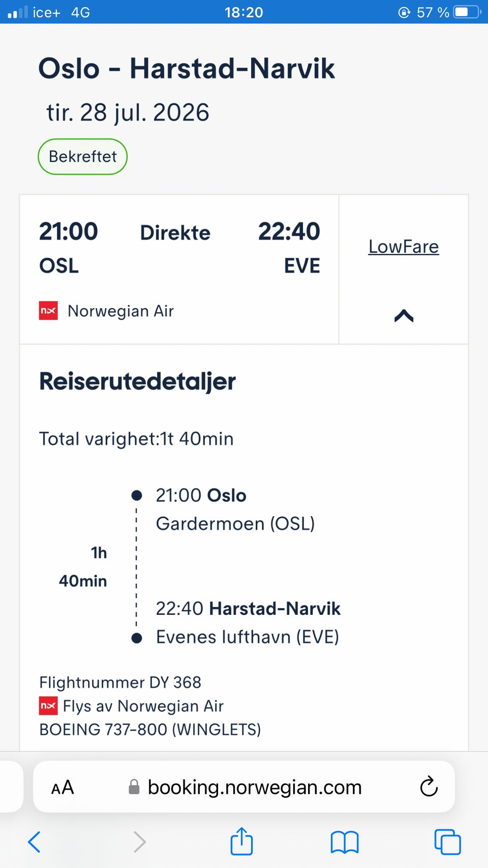This screenshot has height=868, width=488.
Task: Tap the Norwegian Air logo beside airline name
Action: click(x=48, y=311)
